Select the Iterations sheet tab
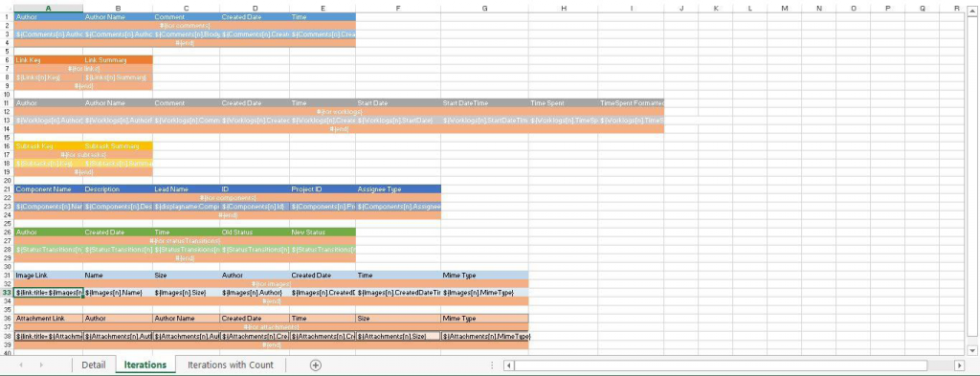The image size is (980, 376). tap(145, 365)
